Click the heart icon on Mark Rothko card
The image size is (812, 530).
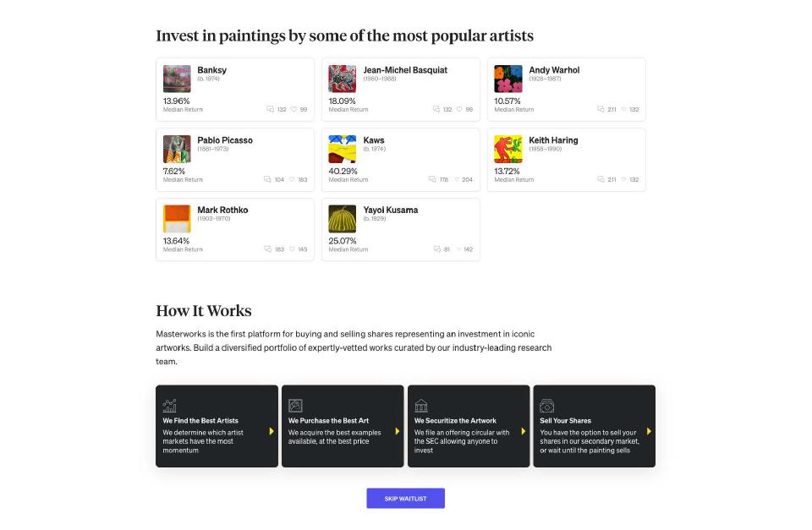pos(292,249)
